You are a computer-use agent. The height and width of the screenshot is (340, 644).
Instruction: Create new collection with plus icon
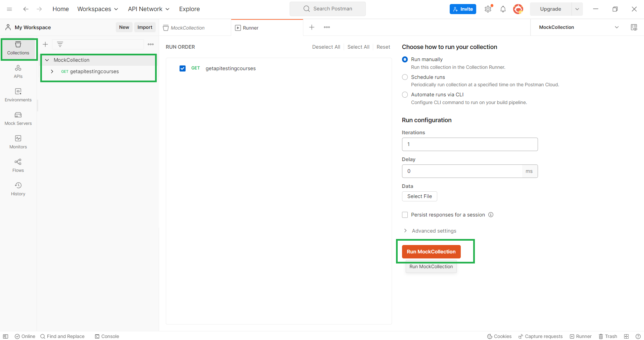45,44
